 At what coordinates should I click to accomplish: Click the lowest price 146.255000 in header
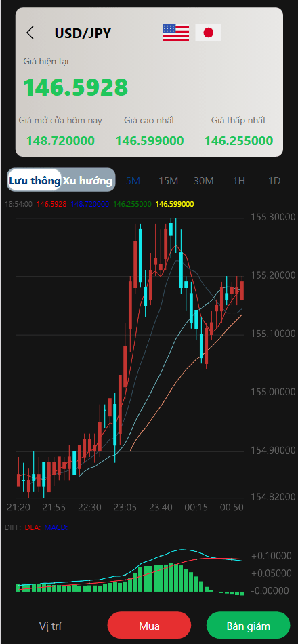click(239, 141)
